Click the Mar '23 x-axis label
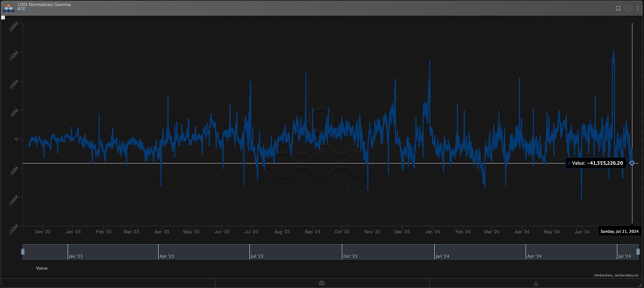644x288 pixels. [x=131, y=231]
